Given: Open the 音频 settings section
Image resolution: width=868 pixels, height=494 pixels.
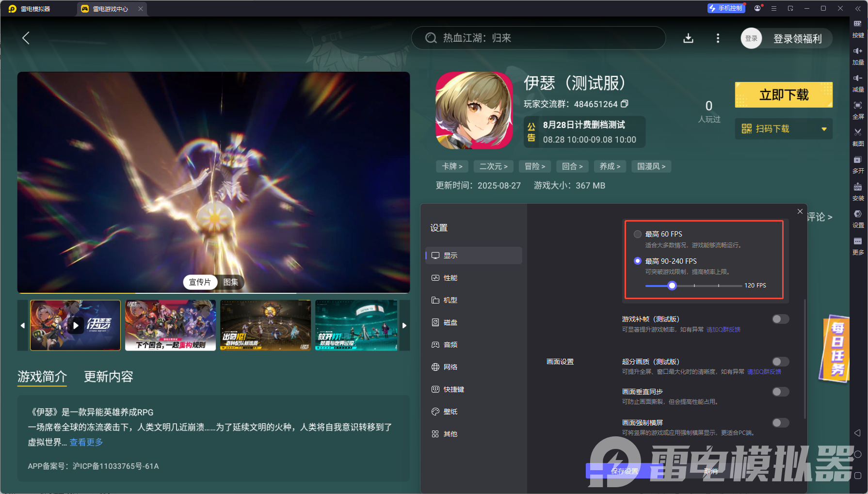Looking at the screenshot, I should [x=474, y=345].
